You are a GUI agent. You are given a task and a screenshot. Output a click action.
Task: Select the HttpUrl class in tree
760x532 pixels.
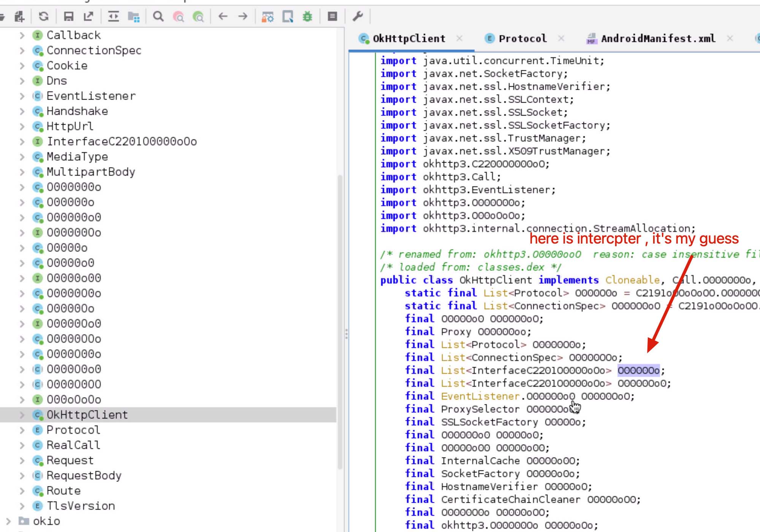pyautogui.click(x=70, y=126)
